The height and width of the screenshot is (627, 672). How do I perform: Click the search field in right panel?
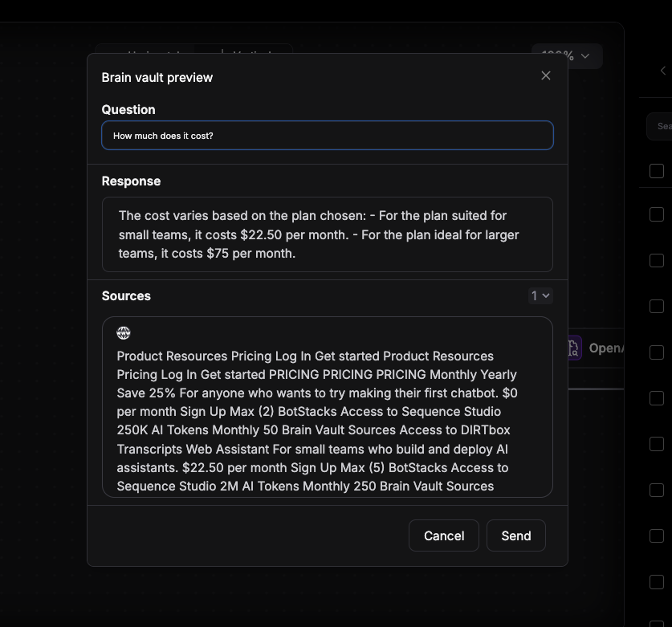coord(661,126)
